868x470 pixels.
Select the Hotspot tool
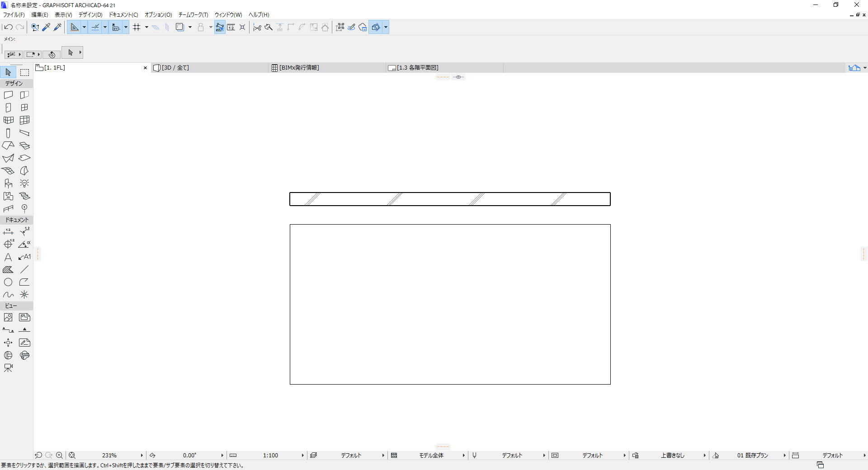[x=24, y=295]
